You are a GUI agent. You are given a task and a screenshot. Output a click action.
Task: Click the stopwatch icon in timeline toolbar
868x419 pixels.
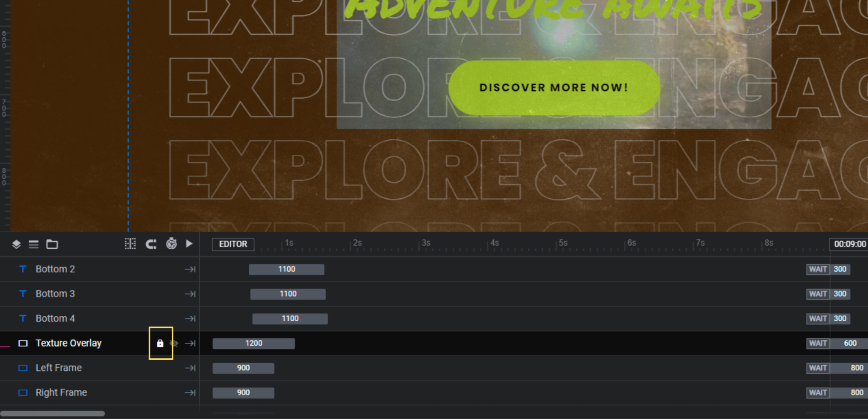[x=171, y=244]
